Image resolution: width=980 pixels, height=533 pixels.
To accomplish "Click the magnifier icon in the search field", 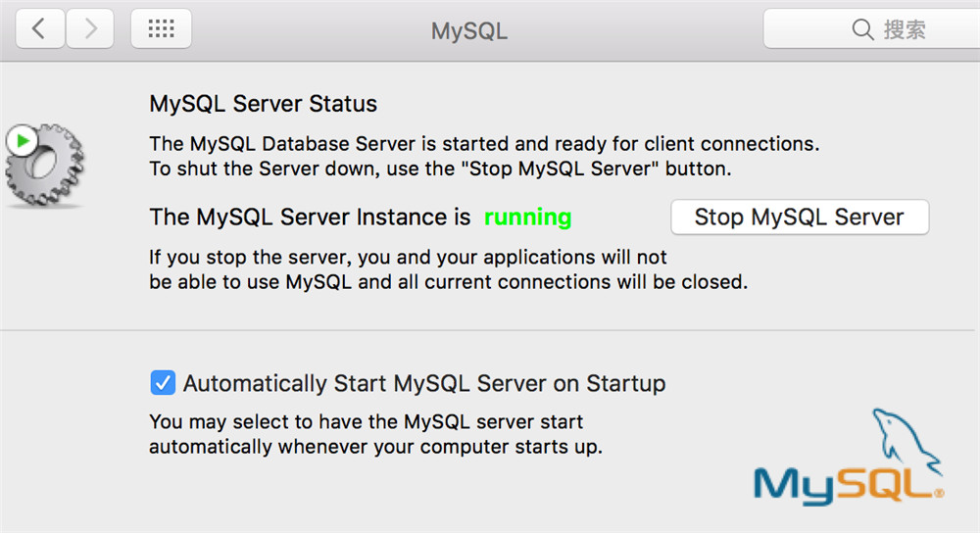I will pyautogui.click(x=862, y=29).
